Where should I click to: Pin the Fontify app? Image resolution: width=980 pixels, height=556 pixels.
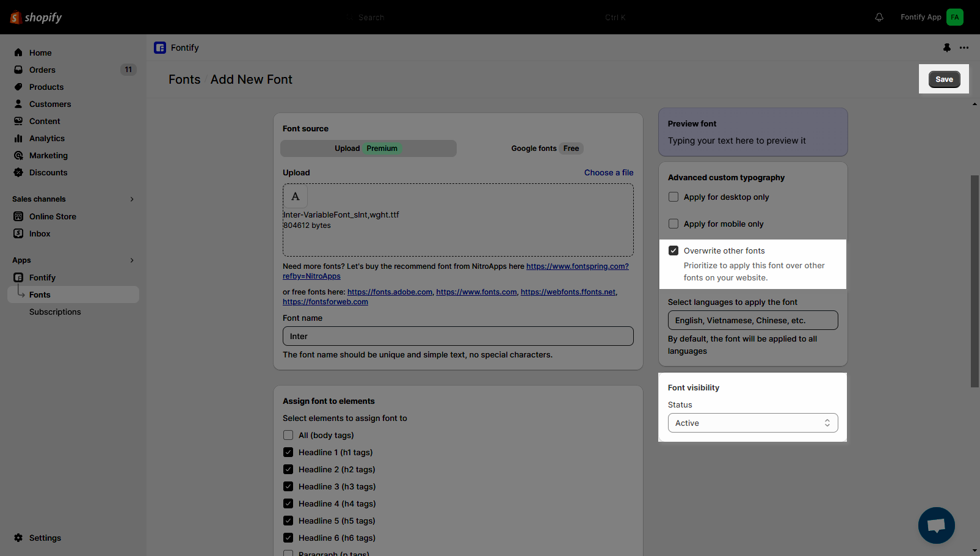[947, 48]
